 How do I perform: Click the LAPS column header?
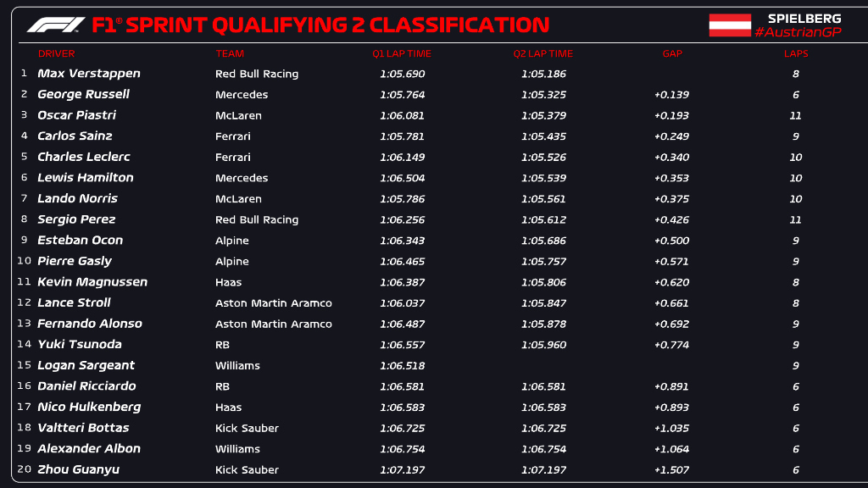796,53
